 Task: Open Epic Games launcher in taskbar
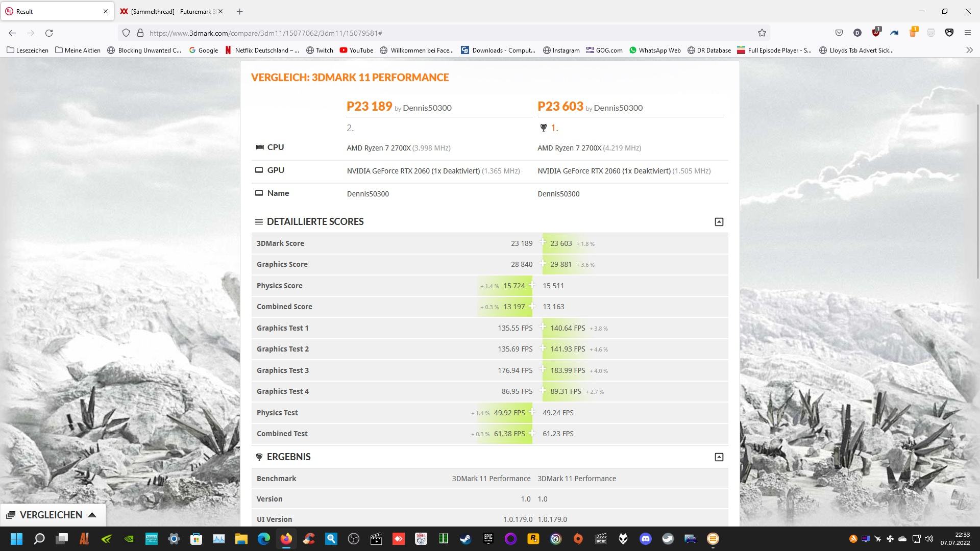(488, 539)
